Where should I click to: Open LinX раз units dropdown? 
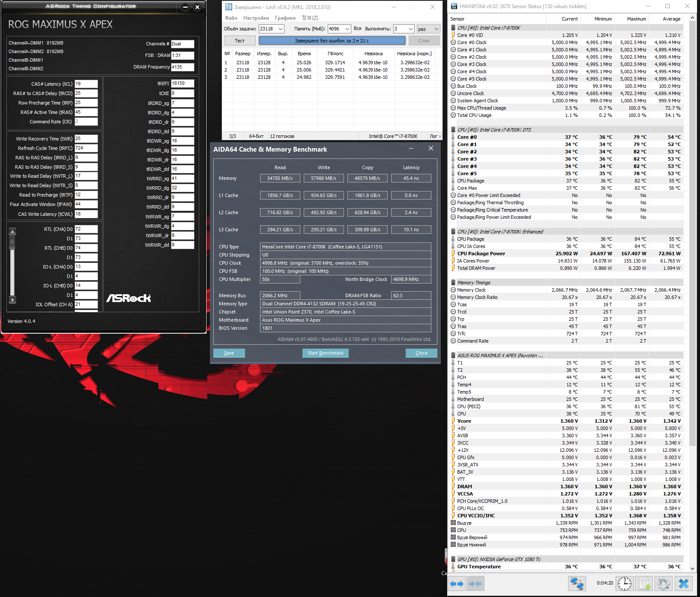[x=437, y=29]
